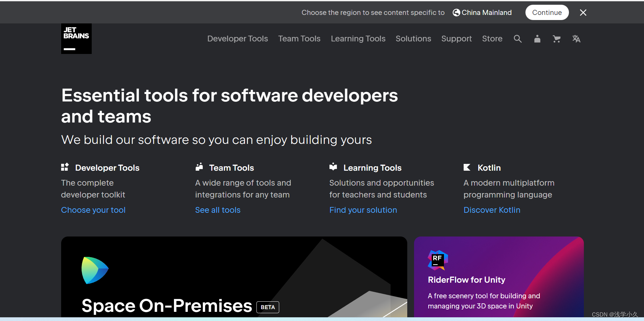Click The complete developer toolkit text
The height and width of the screenshot is (321, 644).
click(93, 189)
